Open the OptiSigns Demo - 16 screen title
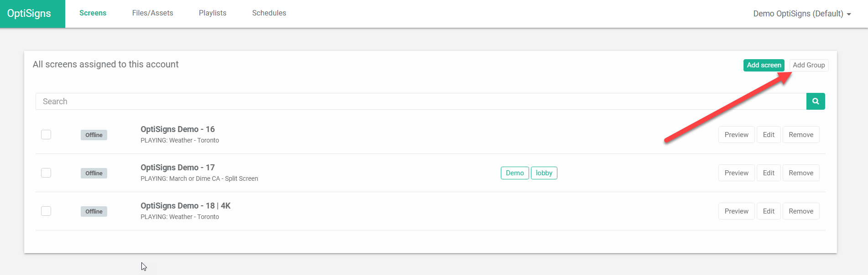This screenshot has width=868, height=275. [x=177, y=129]
